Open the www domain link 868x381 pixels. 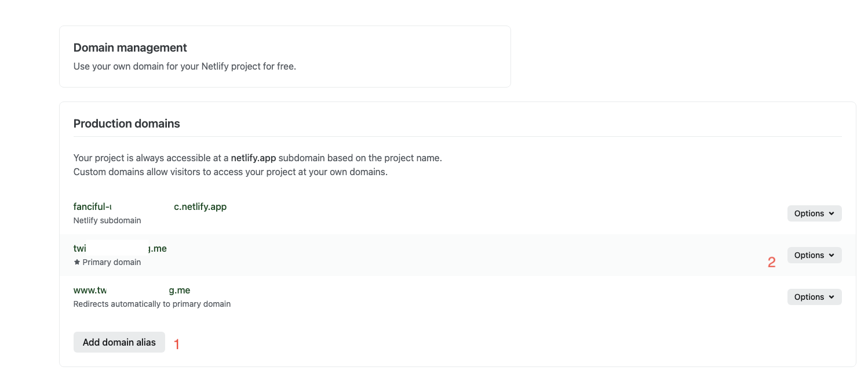tap(90, 291)
